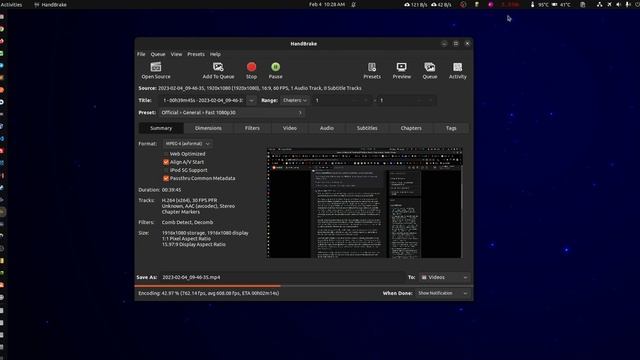Pause encoding with the green button
The image size is (640, 360).
(x=276, y=67)
